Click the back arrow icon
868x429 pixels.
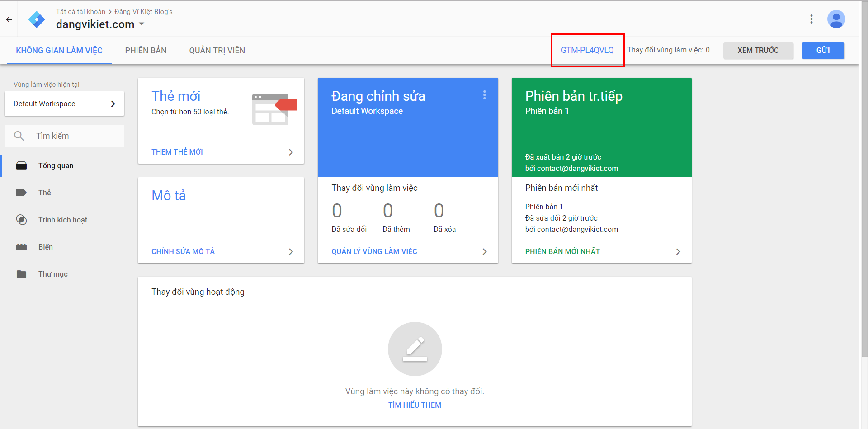pyautogui.click(x=9, y=19)
